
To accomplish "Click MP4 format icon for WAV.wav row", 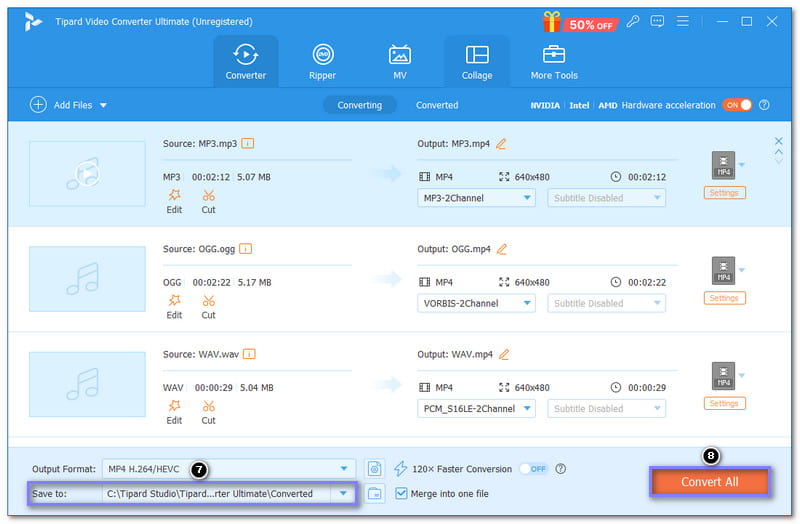I will coord(723,376).
